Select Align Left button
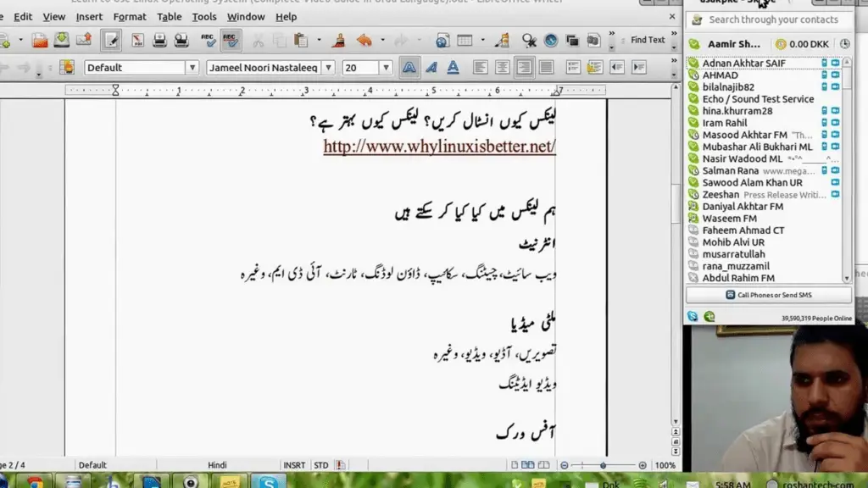 coord(480,68)
